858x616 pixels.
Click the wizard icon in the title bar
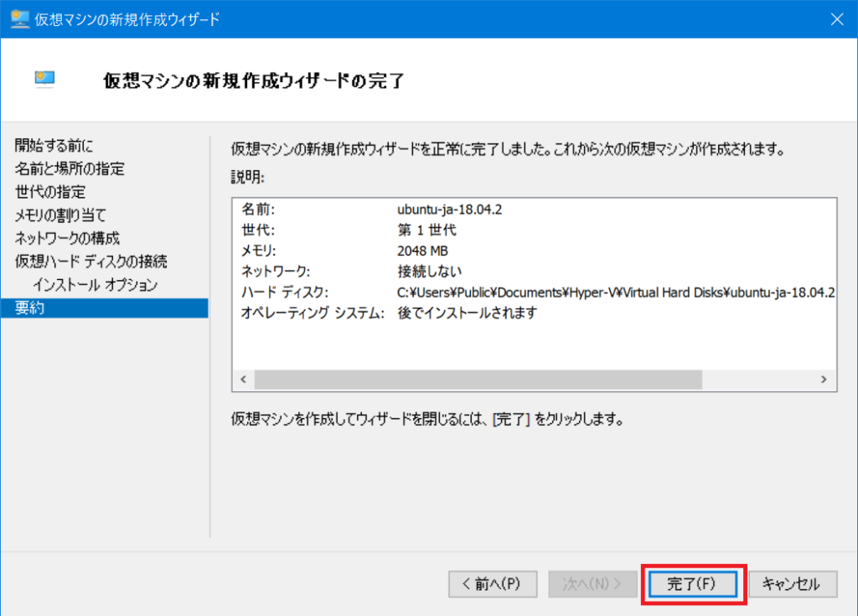coord(20,19)
